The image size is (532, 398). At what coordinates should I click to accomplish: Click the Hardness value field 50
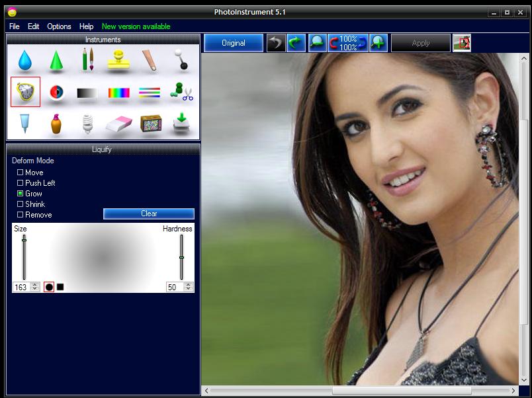175,287
